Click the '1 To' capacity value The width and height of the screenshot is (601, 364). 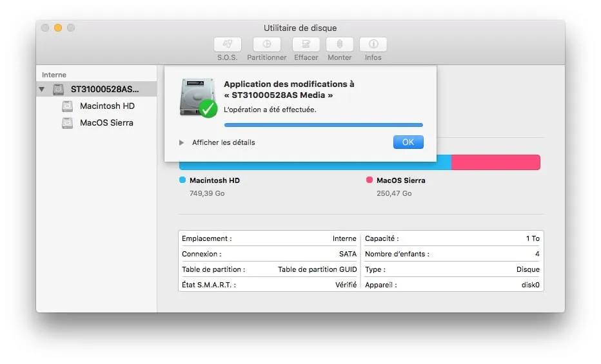pos(533,238)
